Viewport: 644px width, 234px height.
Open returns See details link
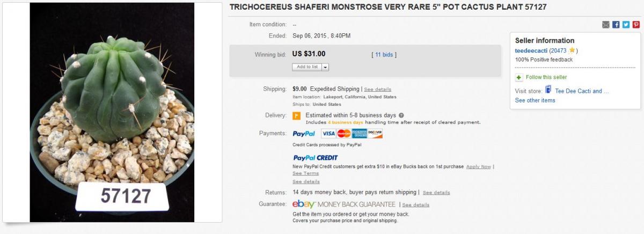point(436,193)
